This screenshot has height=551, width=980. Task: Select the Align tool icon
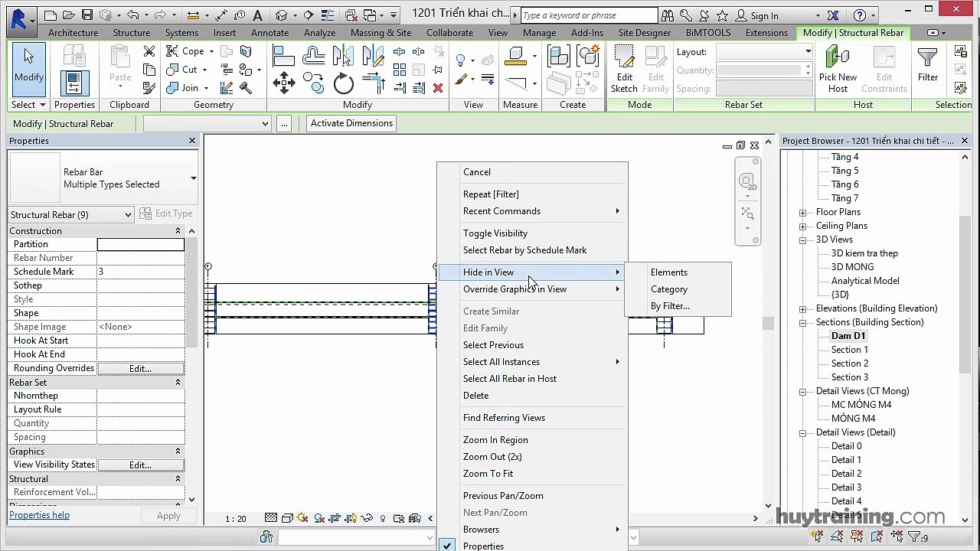284,56
